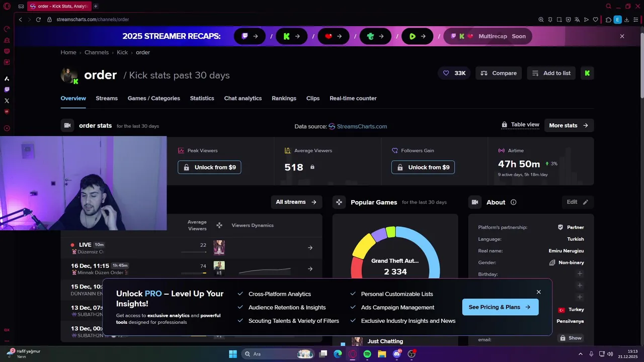The height and width of the screenshot is (362, 644).
Task: Open Discord from the taskbar
Action: pyautogui.click(x=396, y=354)
